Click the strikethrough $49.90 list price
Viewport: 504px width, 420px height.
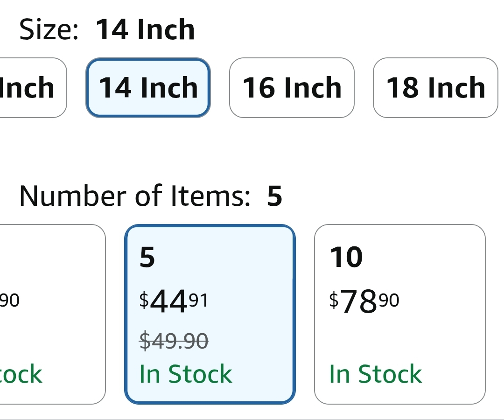[174, 341]
